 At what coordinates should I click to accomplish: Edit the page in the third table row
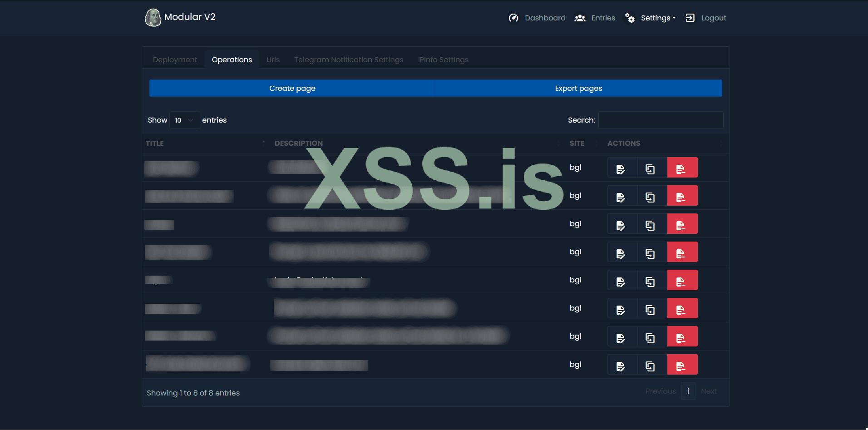point(622,224)
